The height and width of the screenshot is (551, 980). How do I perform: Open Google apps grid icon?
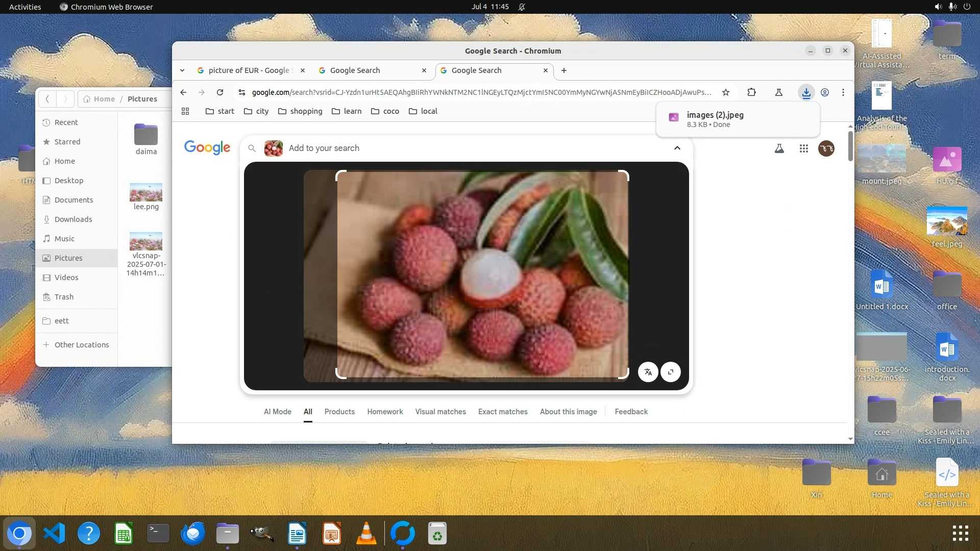803,148
